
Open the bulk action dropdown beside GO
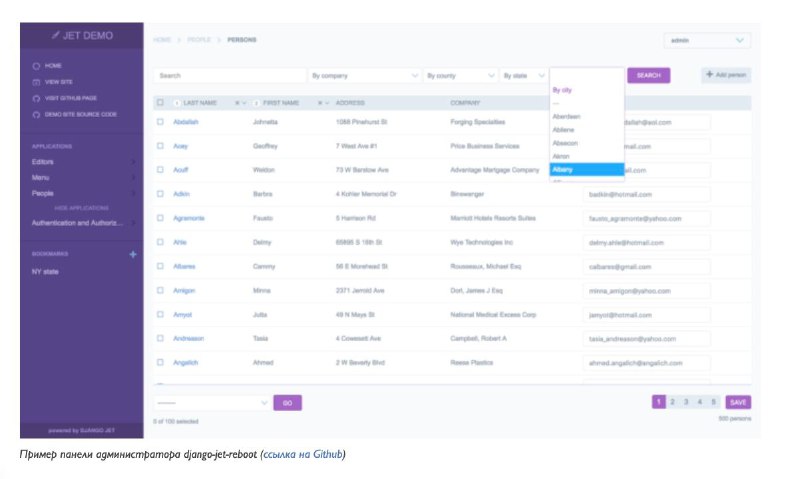[x=212, y=403]
